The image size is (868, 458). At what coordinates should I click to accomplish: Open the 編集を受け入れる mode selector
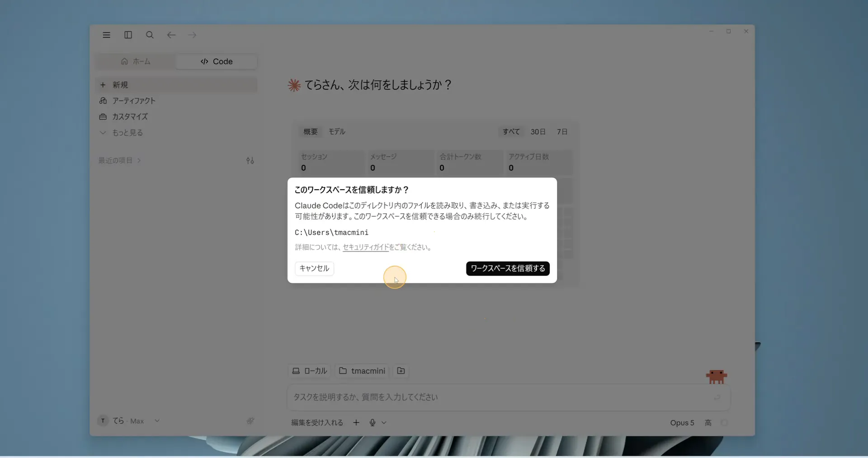click(317, 422)
